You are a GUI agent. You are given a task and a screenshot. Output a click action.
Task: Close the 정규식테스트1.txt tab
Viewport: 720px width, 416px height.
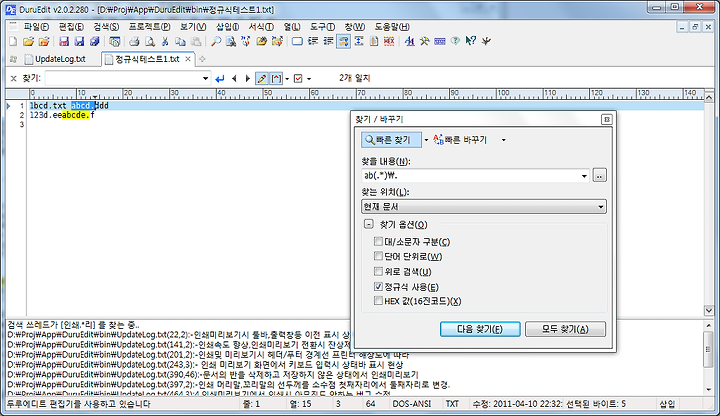point(188,59)
